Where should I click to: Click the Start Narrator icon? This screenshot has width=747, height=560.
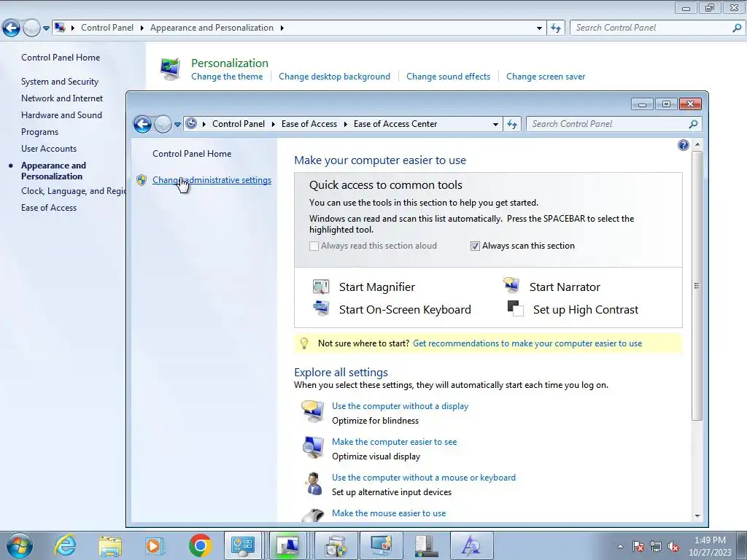tap(511, 285)
